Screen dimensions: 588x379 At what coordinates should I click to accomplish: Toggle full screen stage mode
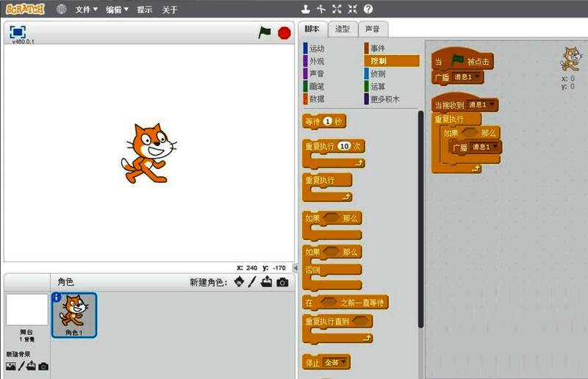point(18,32)
